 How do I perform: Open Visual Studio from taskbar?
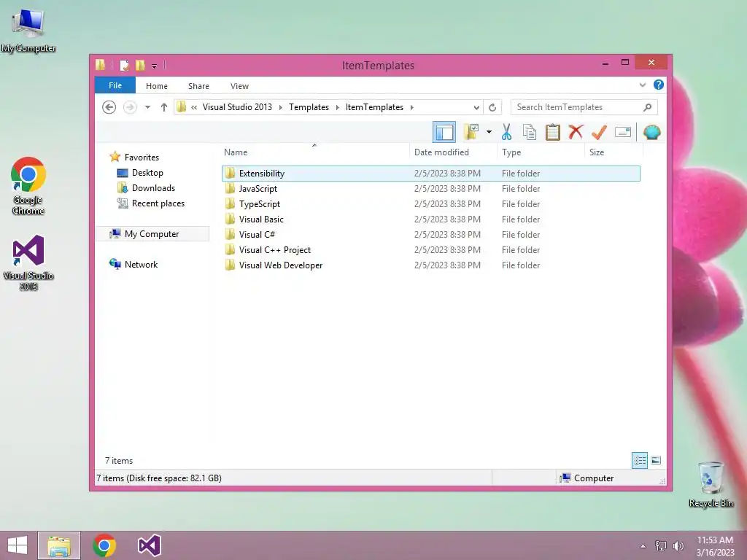149,545
